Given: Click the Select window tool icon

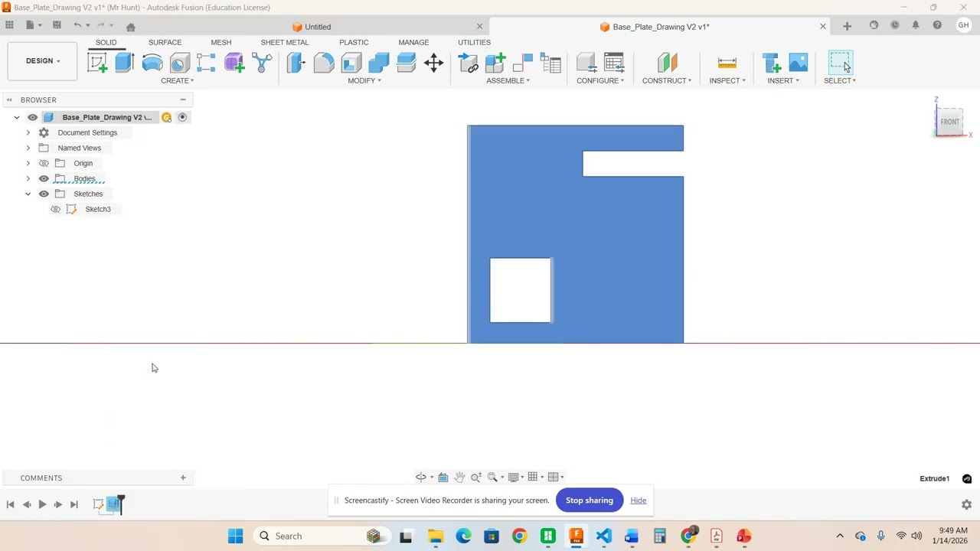Looking at the screenshot, I should click(840, 63).
